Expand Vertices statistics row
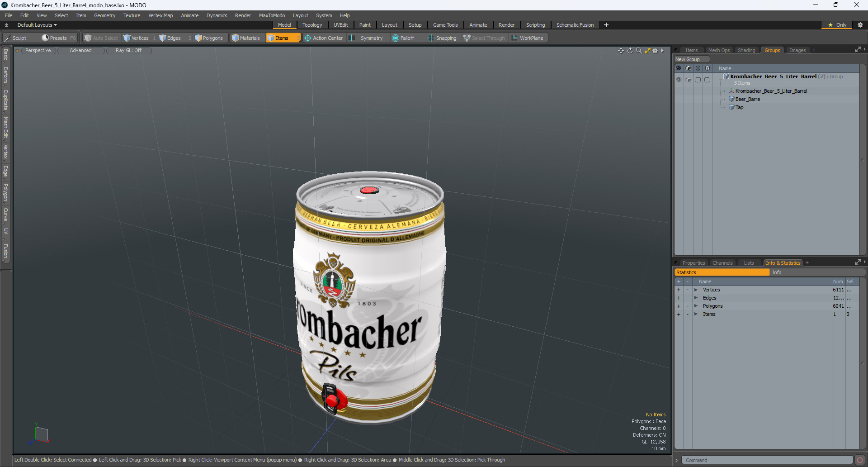This screenshot has height=467, width=868. (x=696, y=290)
